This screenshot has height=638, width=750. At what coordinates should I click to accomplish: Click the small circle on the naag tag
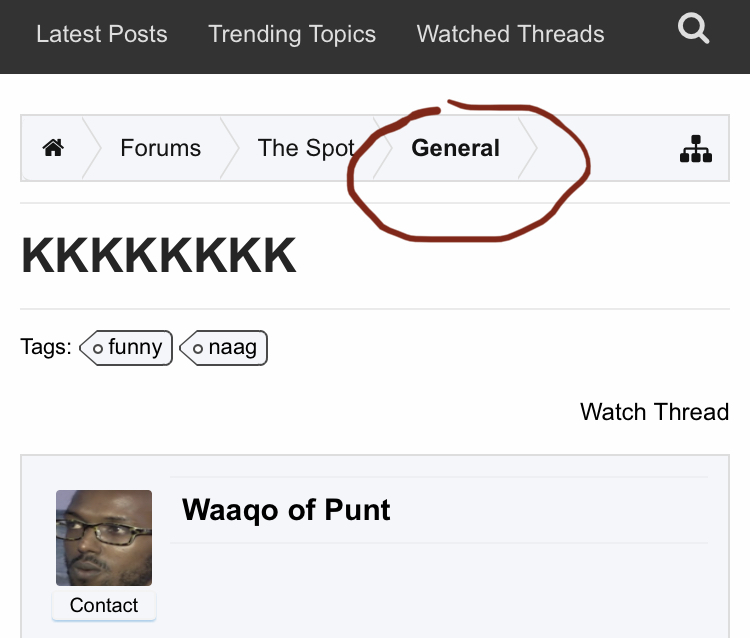(198, 349)
